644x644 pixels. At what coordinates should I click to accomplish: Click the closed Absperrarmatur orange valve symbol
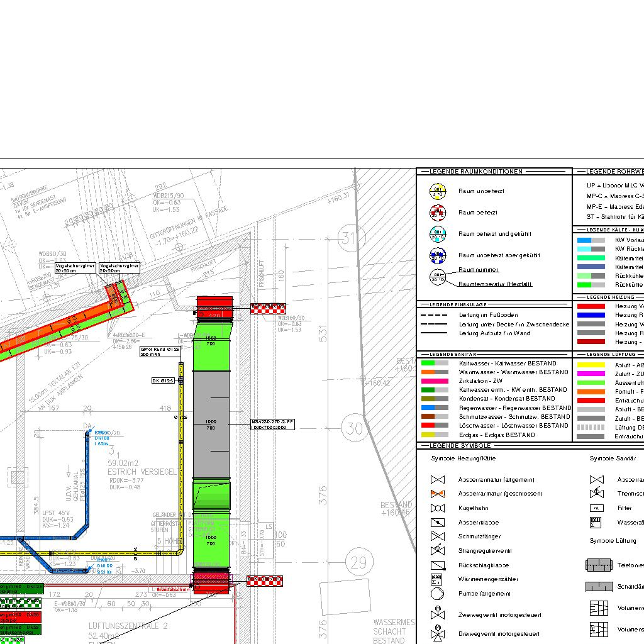pos(438,494)
